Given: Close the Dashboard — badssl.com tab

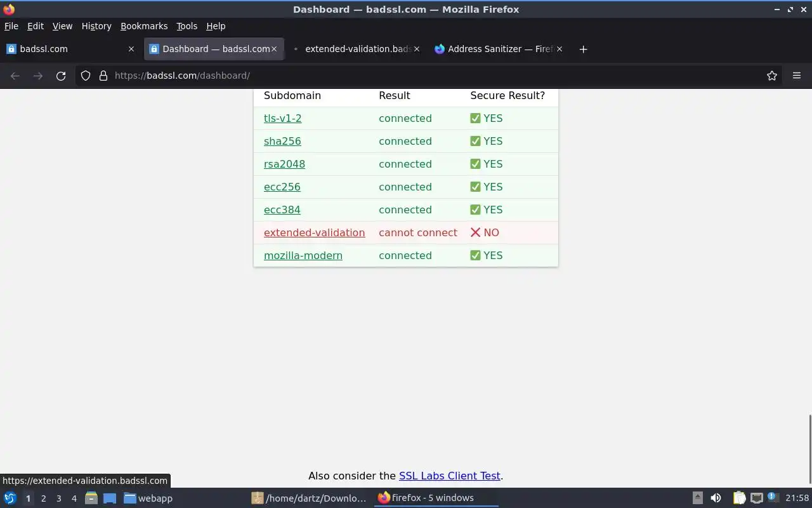Looking at the screenshot, I should (x=274, y=49).
